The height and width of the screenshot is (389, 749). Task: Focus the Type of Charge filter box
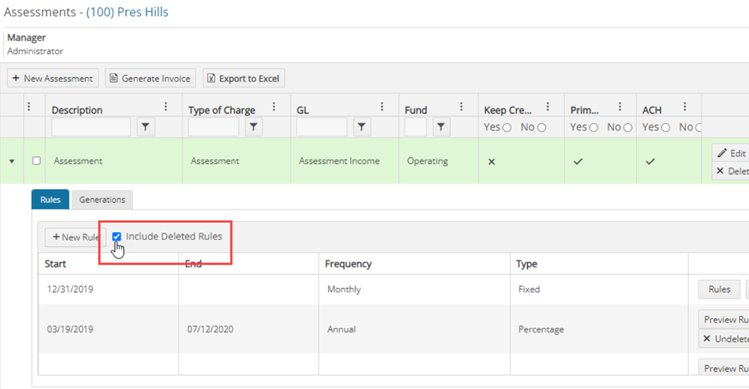(213, 127)
